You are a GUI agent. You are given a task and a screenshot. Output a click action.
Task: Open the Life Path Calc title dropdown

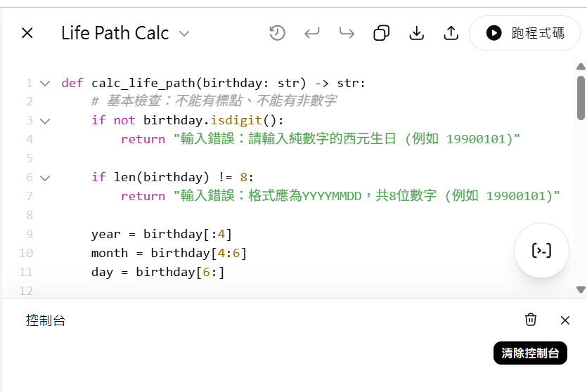coord(183,33)
